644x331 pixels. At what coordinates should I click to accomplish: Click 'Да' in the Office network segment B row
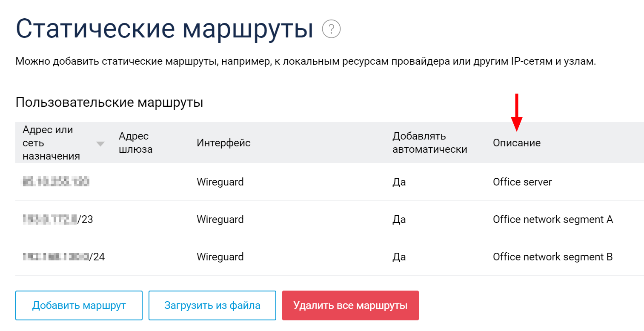(399, 257)
